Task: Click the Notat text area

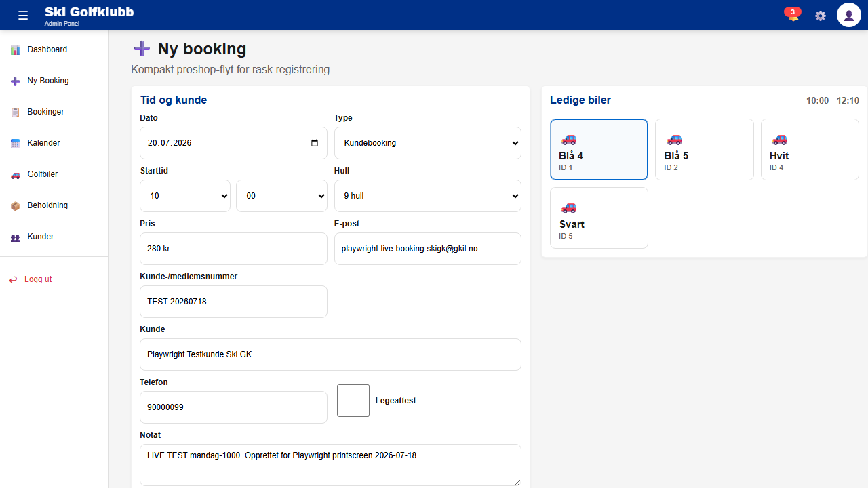Action: click(x=330, y=465)
